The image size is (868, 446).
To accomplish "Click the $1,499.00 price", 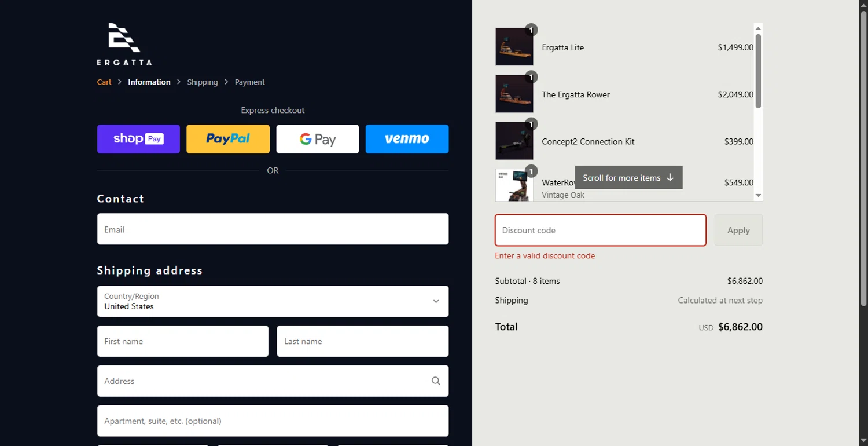I will coord(735,47).
